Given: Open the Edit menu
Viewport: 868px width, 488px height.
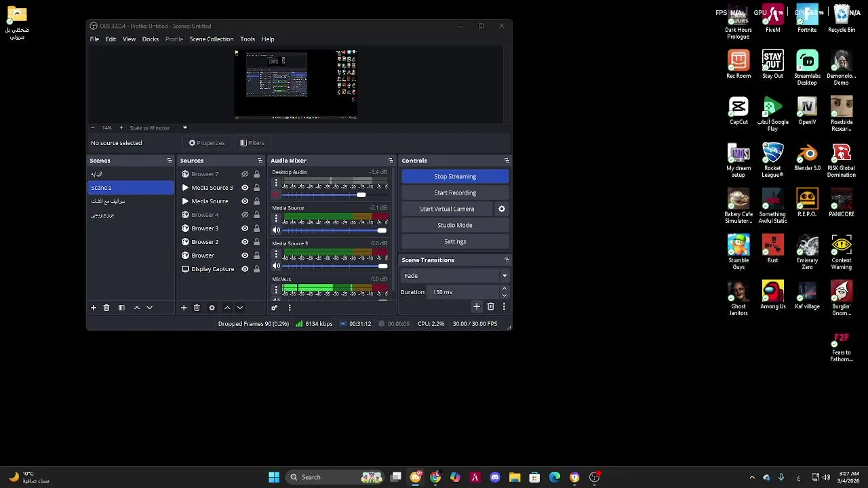Looking at the screenshot, I should point(111,39).
